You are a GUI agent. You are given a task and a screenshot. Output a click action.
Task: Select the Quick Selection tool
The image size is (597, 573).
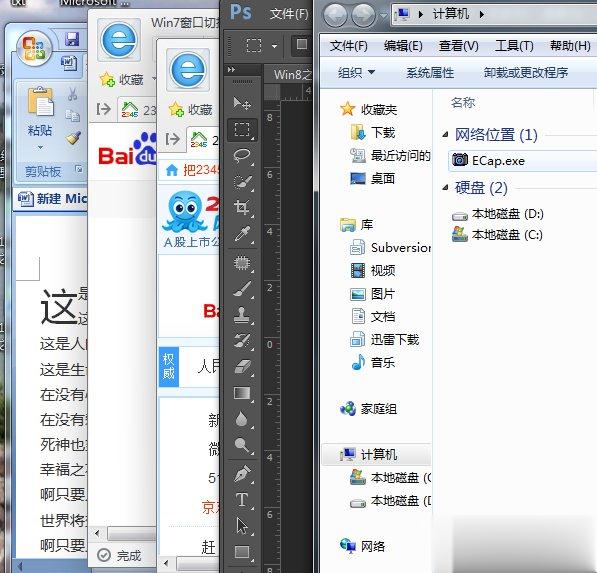coord(242,182)
